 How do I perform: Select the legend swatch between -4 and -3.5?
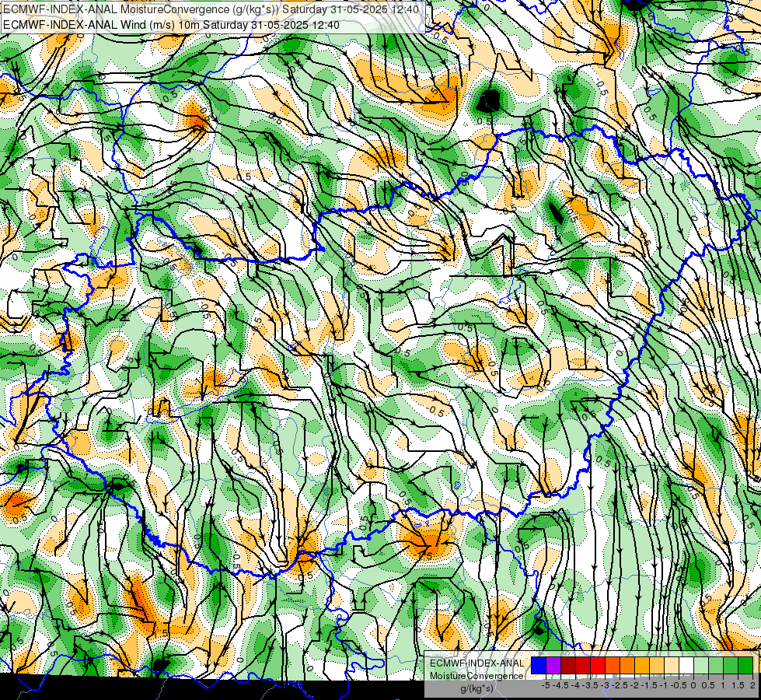tap(583, 666)
